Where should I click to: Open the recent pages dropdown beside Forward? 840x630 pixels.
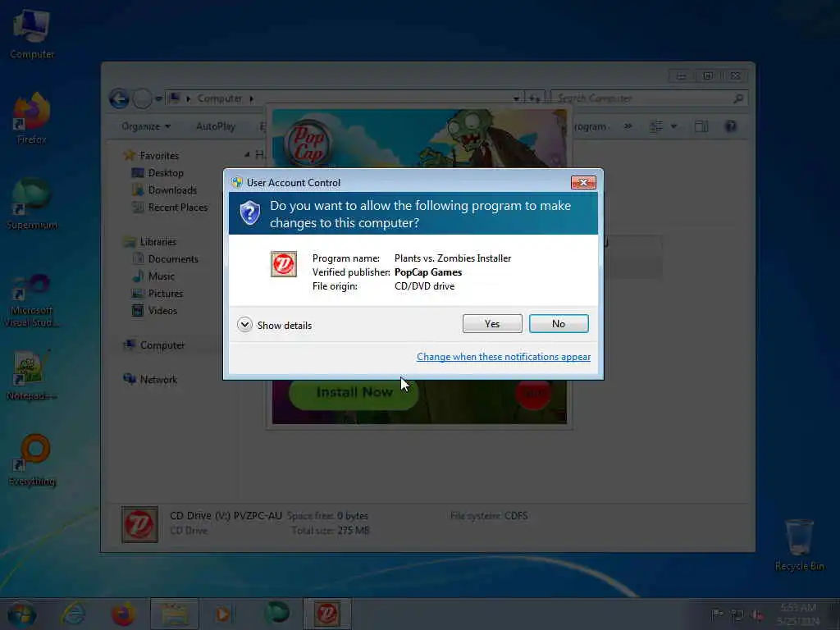coord(158,98)
